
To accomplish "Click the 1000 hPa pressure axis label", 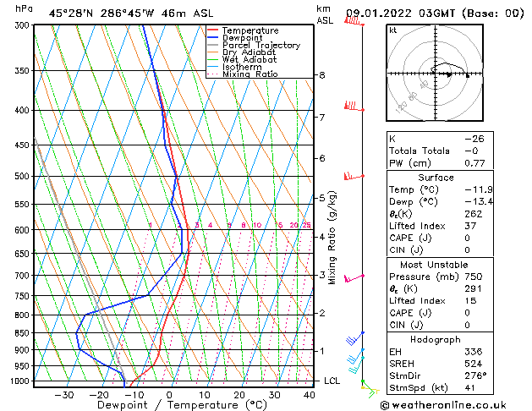I will (x=20, y=381).
